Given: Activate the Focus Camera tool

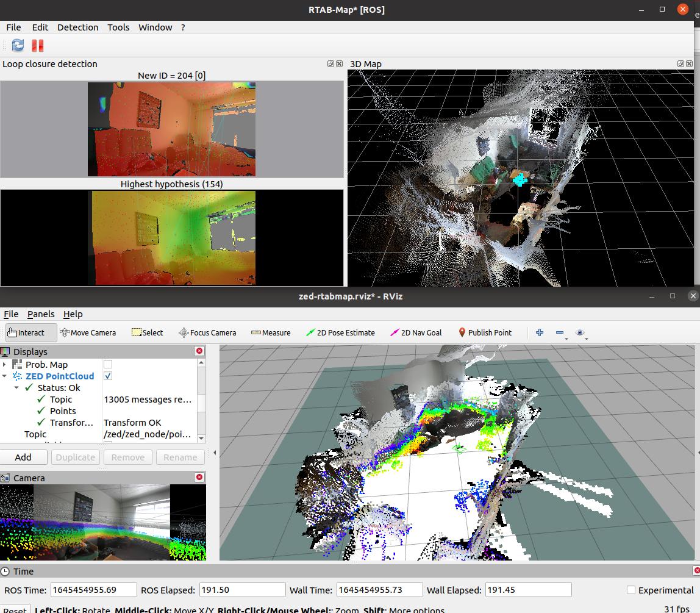Looking at the screenshot, I should pos(207,332).
